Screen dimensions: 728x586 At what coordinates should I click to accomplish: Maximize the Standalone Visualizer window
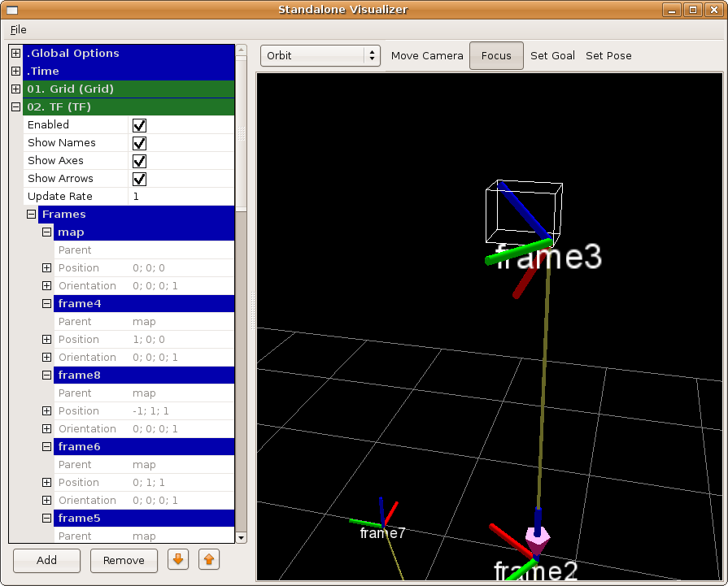(x=693, y=10)
